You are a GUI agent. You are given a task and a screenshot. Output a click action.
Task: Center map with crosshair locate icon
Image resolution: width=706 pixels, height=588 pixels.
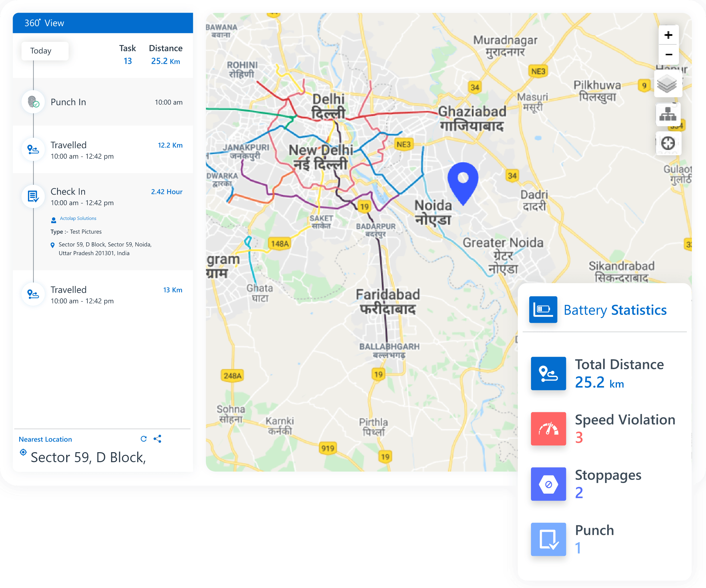[x=668, y=143]
